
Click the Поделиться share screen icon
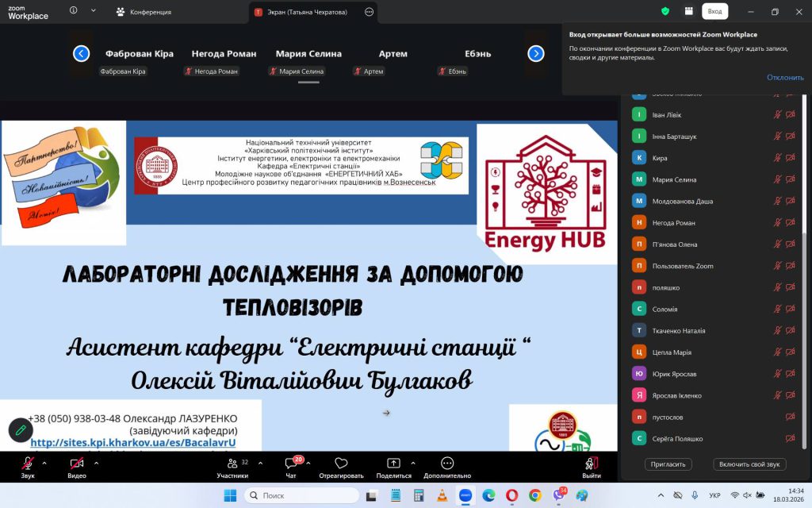tap(393, 464)
